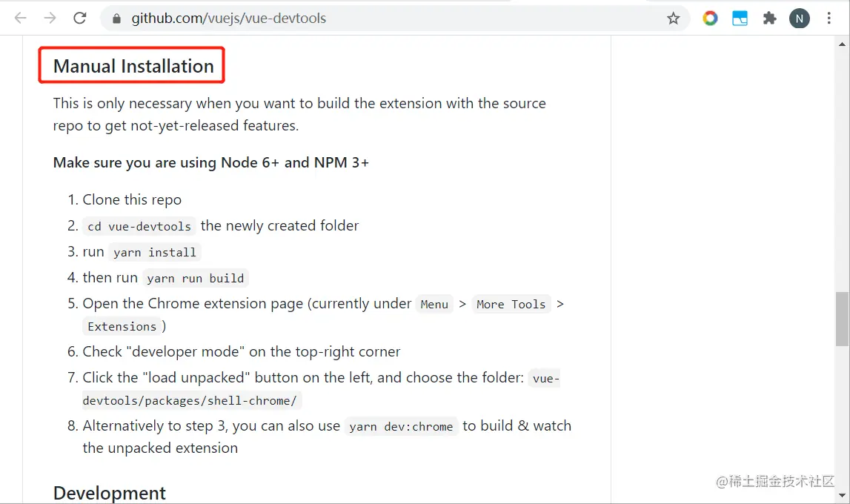Click scrollbar up arrow
The width and height of the screenshot is (850, 504).
(842, 44)
